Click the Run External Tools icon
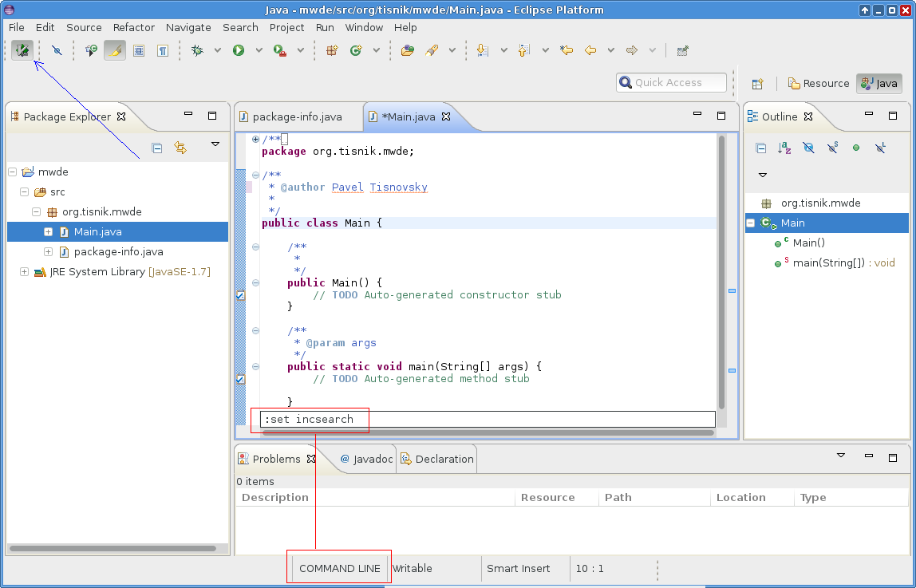 pos(280,51)
